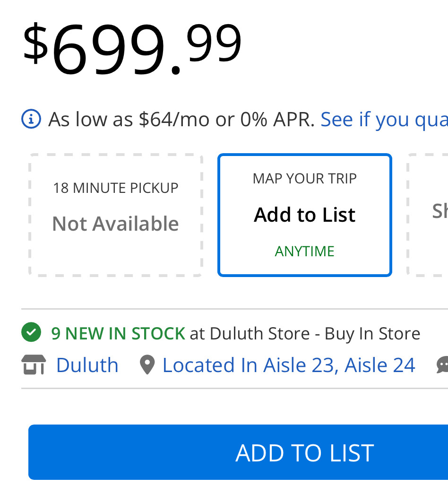Viewport: 448px width, 486px height.
Task: Select the partially visible shipping option card
Action: coord(428,215)
